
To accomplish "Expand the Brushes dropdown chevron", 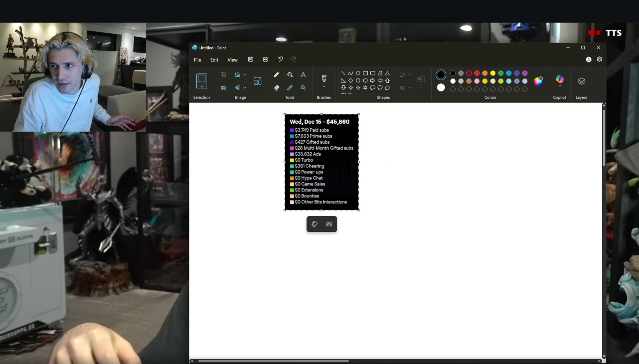I will coord(324,87).
